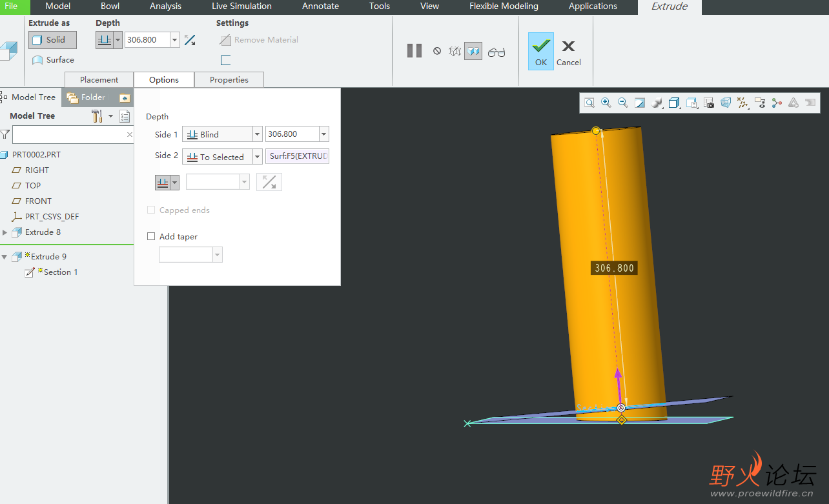This screenshot has width=829, height=504.
Task: Open the Flexible Modeling ribbon tab
Action: coord(504,6)
